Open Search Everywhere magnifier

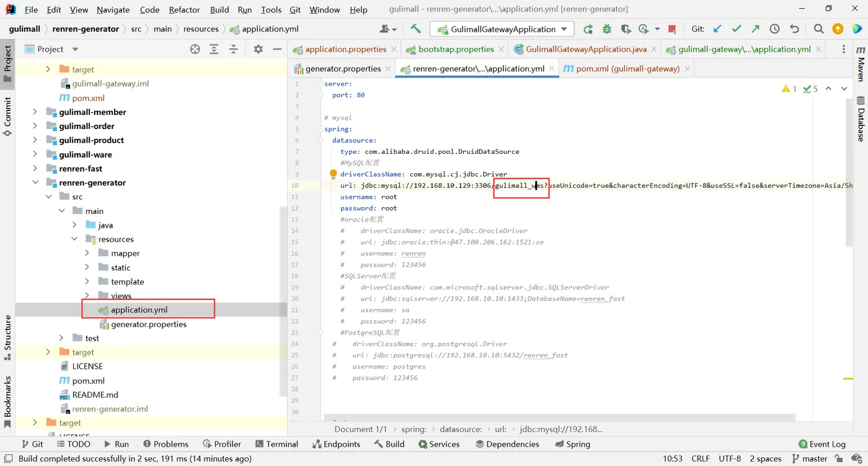click(x=818, y=29)
